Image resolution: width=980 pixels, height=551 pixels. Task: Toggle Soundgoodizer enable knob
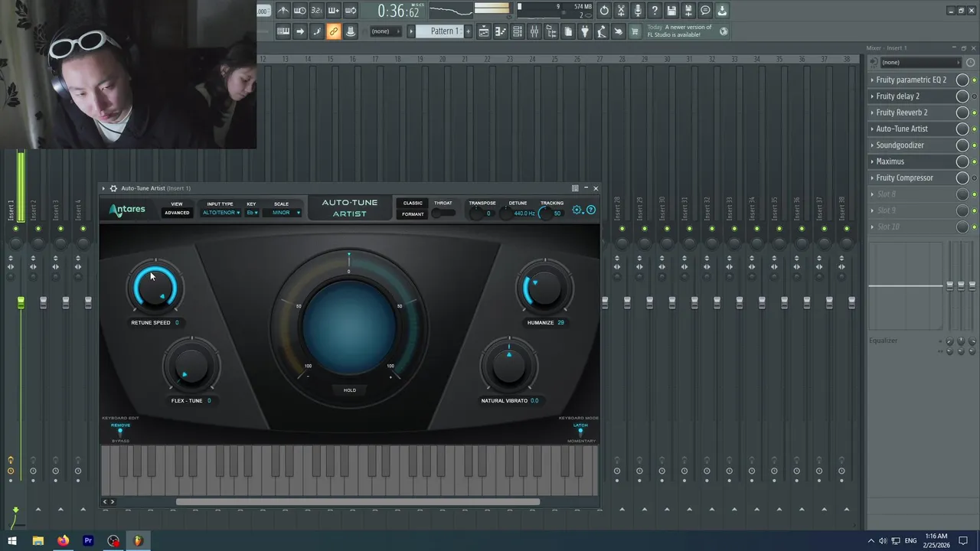(x=962, y=145)
